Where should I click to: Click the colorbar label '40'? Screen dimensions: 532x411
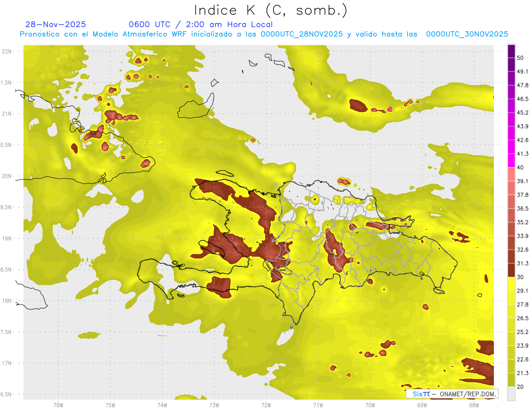[520, 167]
